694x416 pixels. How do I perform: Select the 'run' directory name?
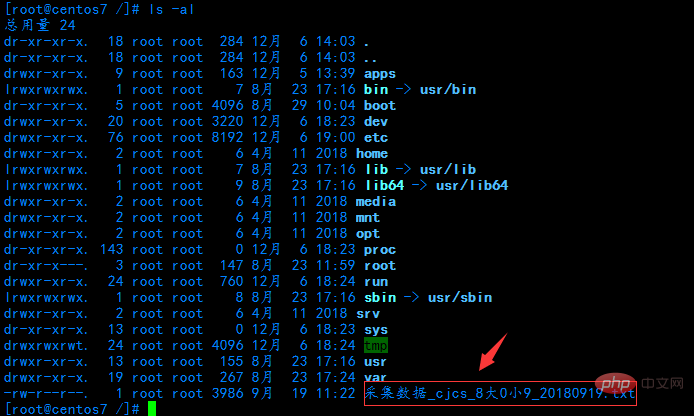coord(376,281)
